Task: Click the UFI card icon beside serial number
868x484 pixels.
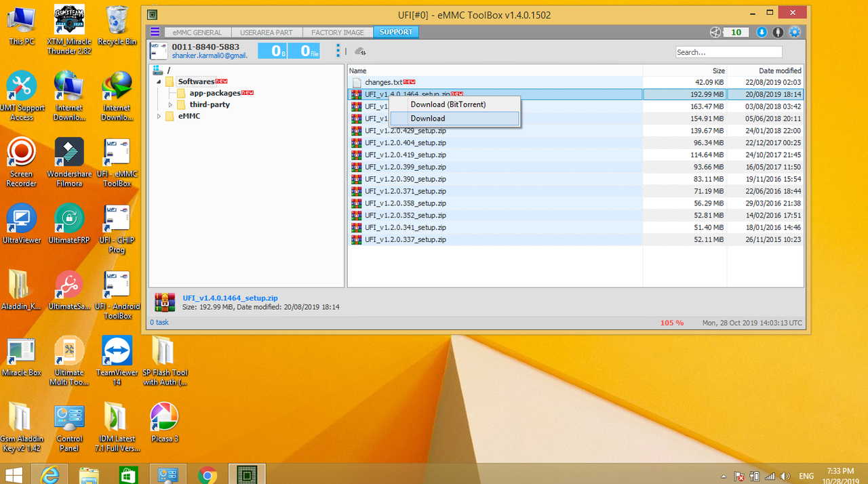Action: click(159, 51)
